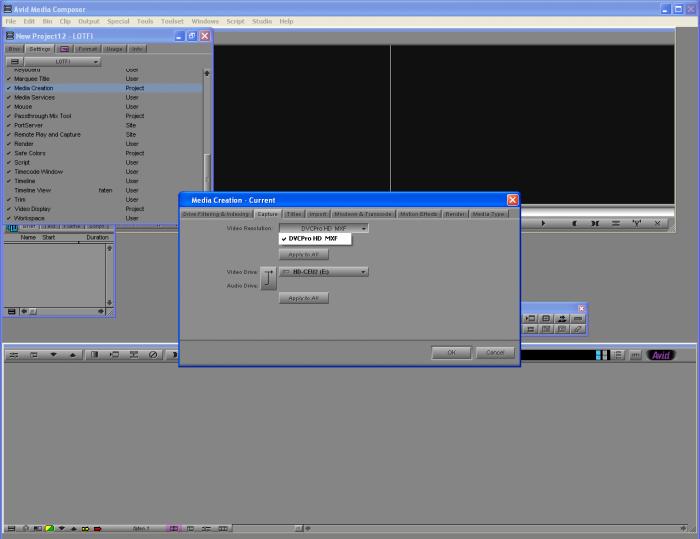Image resolution: width=700 pixels, height=539 pixels.
Task: Select the Remote Play and Capture setting
Action: (x=47, y=134)
